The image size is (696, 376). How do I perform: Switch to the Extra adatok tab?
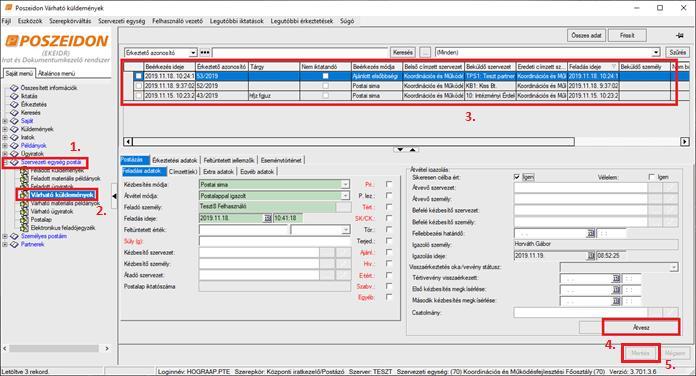click(x=218, y=171)
